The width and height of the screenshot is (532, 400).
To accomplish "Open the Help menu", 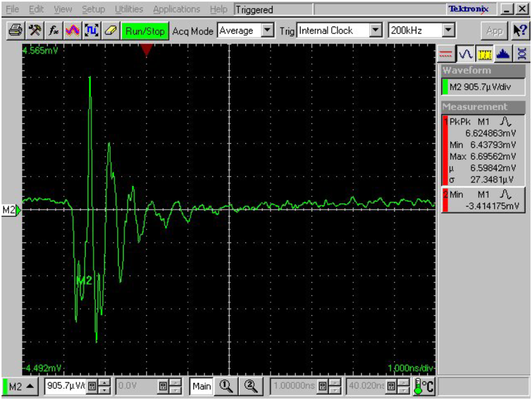I will 218,9.
